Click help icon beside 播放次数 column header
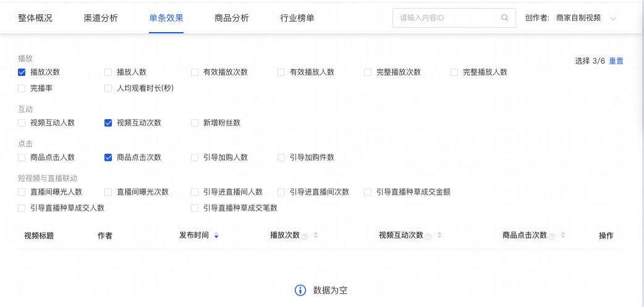644x307 pixels. click(305, 236)
